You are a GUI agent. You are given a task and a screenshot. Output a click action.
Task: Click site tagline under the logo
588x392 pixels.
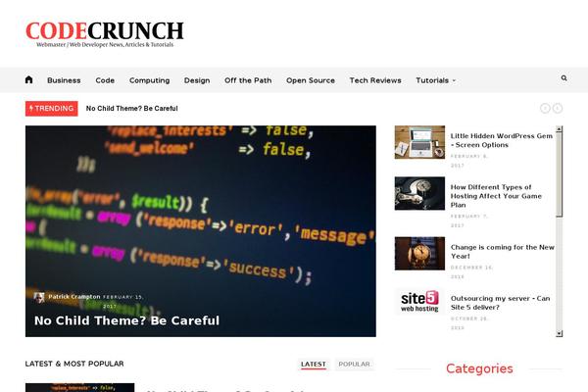tap(105, 45)
